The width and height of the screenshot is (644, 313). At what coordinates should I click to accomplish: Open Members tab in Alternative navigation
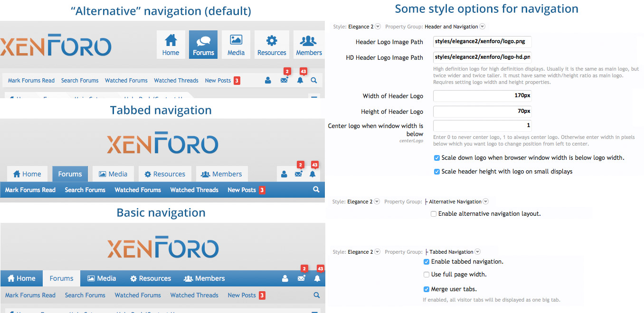(x=309, y=45)
